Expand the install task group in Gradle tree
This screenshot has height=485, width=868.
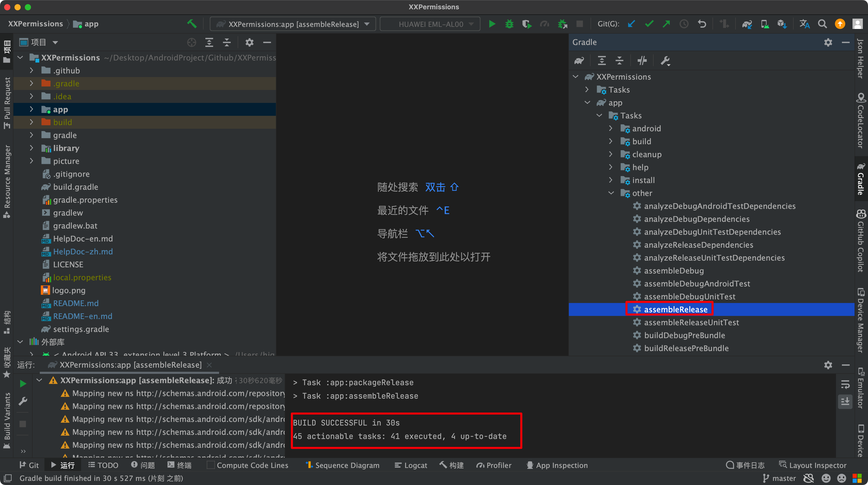[611, 180]
